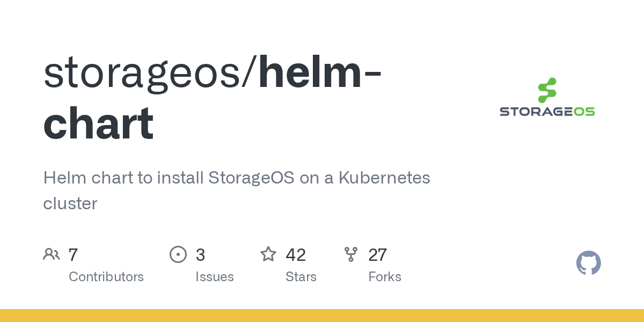
Task: Click the Forks branch icon
Action: click(351, 254)
